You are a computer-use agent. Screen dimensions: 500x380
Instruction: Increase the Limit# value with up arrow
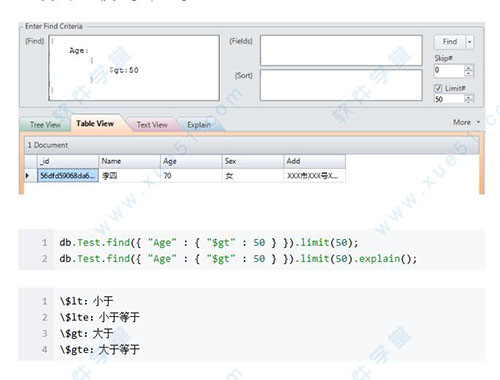pos(468,97)
